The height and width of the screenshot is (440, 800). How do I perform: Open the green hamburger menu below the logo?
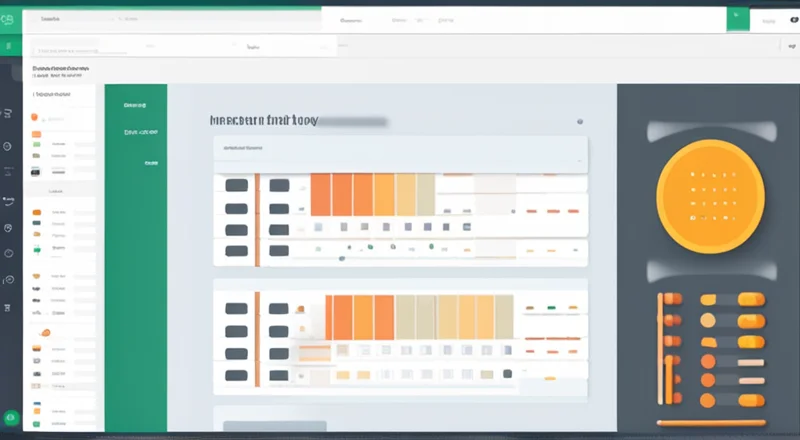pos(10,46)
